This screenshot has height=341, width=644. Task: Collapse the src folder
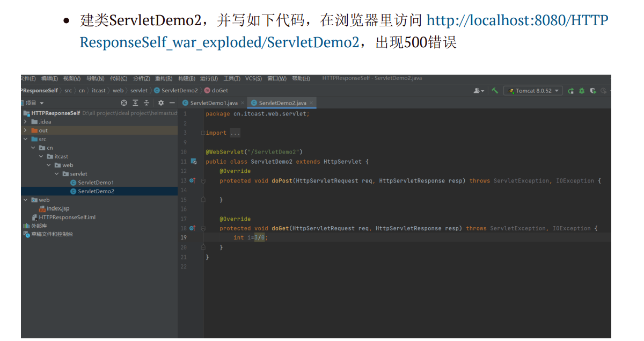pos(25,139)
